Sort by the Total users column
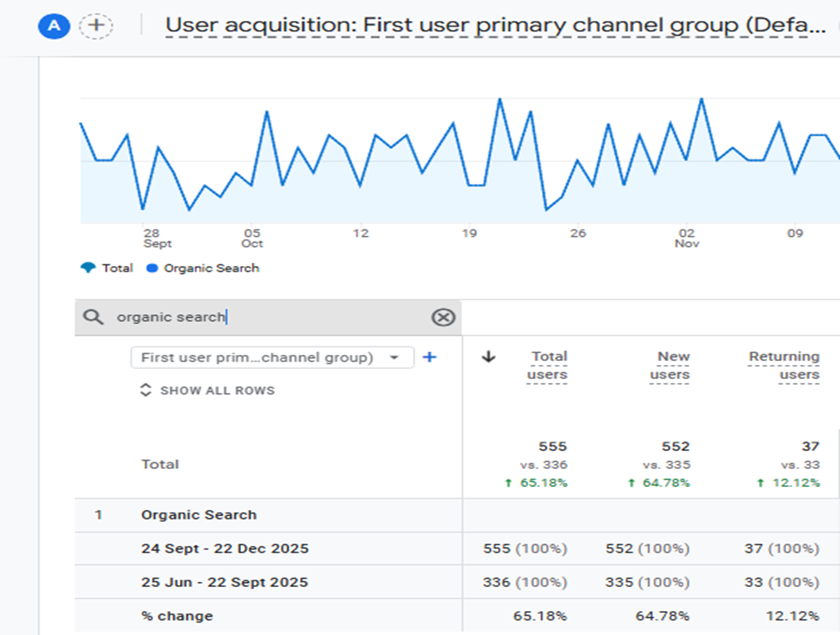The width and height of the screenshot is (840, 635). 547,366
